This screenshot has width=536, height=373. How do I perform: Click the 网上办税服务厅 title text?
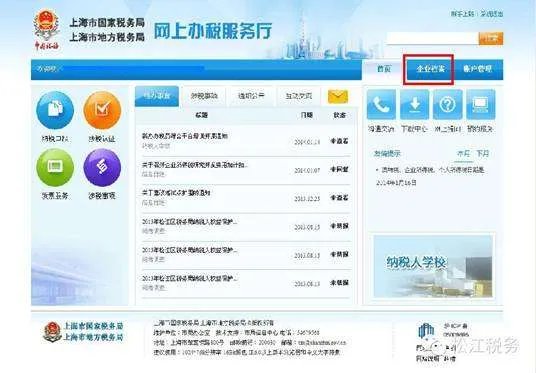point(213,31)
